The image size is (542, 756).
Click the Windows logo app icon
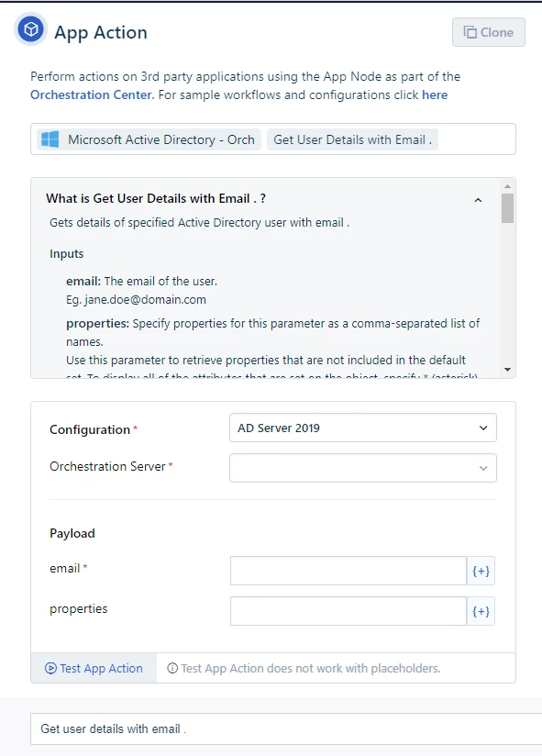coord(50,139)
